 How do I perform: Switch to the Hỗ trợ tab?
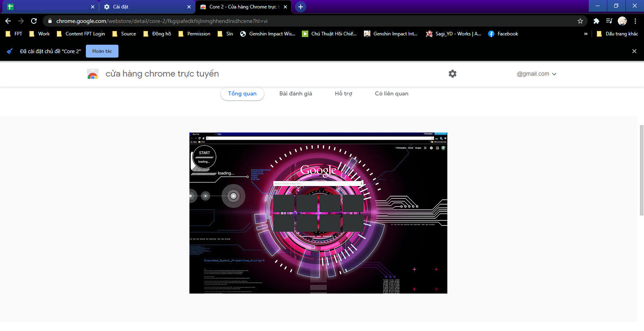pos(343,93)
